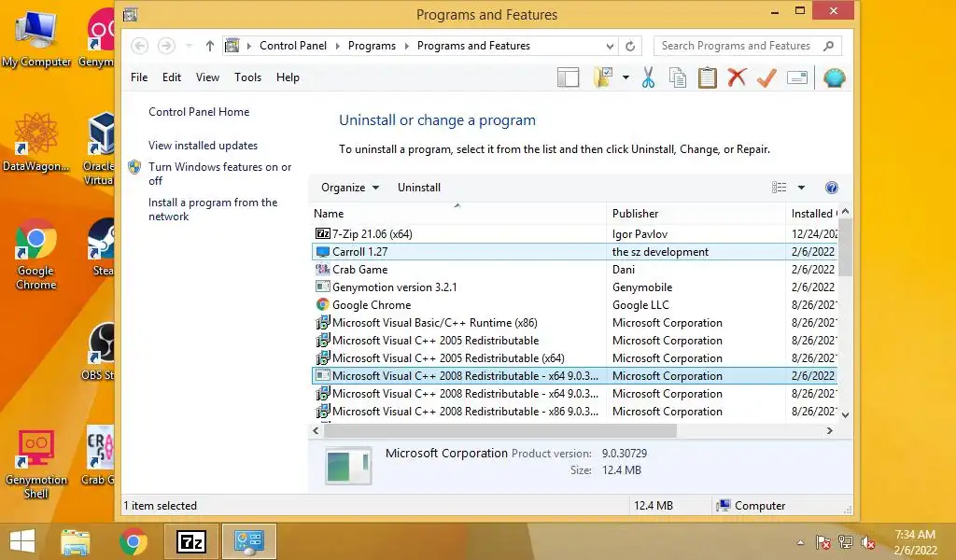Viewport: 956px width, 560px height.
Task: Click the list scroll down arrow
Action: 845,415
